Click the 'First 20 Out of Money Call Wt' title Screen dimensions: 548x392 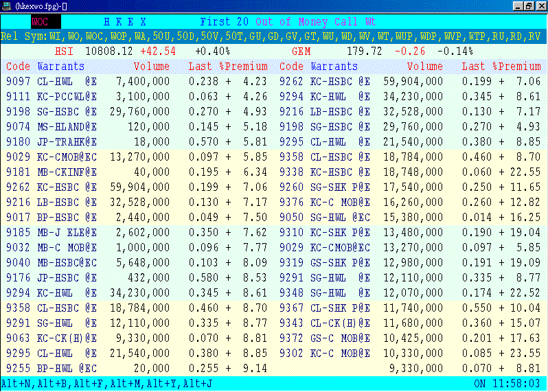(288, 22)
